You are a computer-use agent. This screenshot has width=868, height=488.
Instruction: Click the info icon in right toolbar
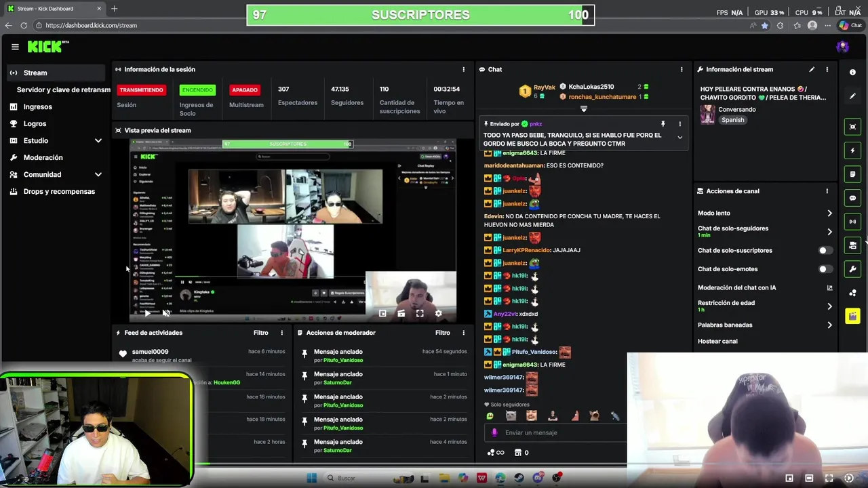point(852,73)
